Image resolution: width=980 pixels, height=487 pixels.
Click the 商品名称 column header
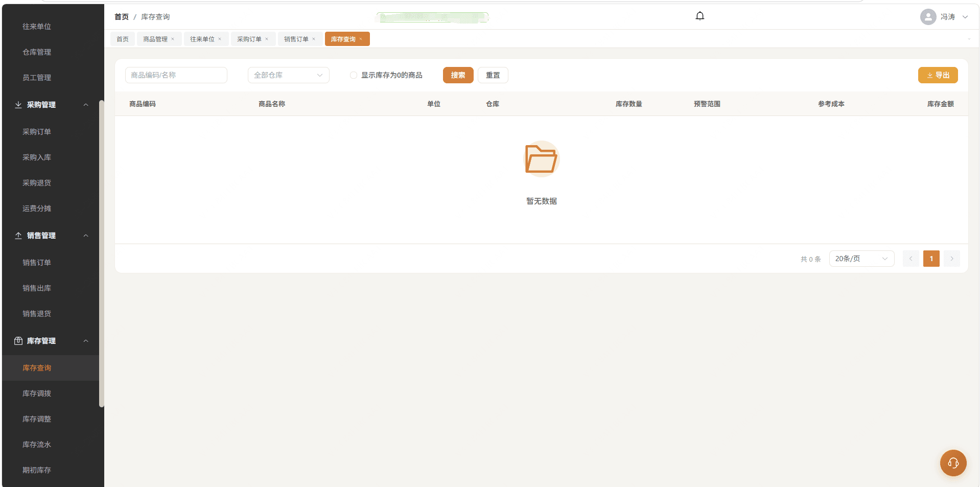click(x=272, y=104)
